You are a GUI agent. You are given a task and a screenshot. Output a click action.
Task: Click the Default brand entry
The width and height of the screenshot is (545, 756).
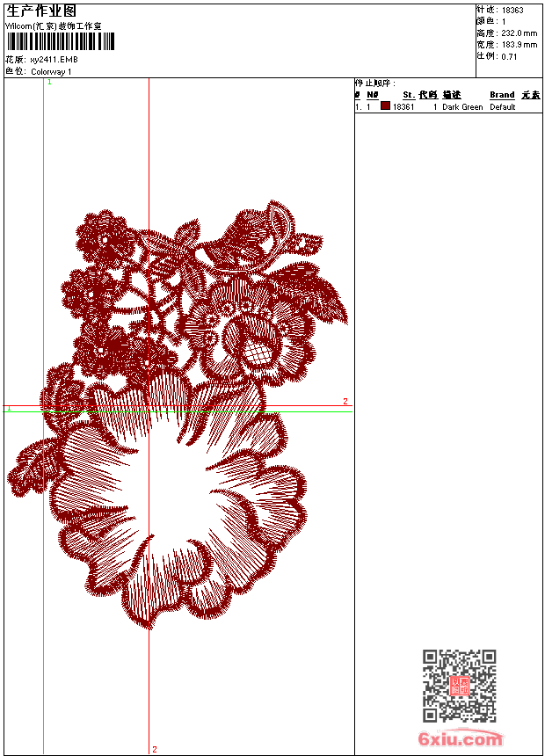[503, 107]
